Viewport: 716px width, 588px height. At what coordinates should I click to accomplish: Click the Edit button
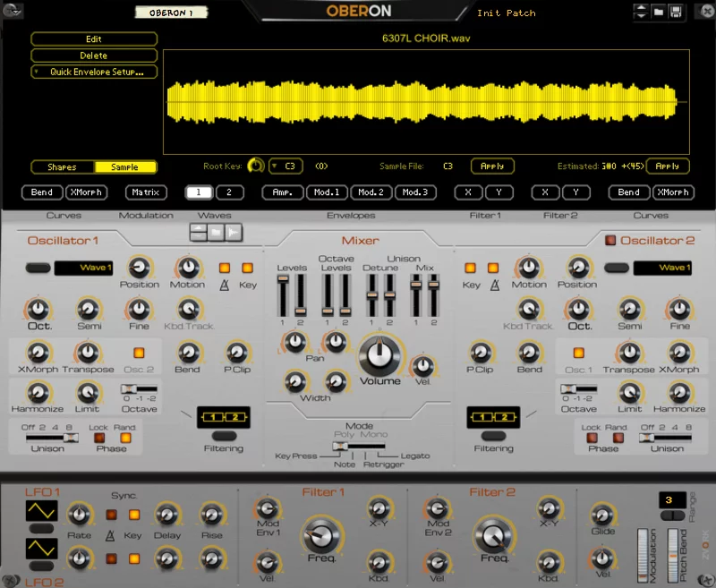coord(94,38)
